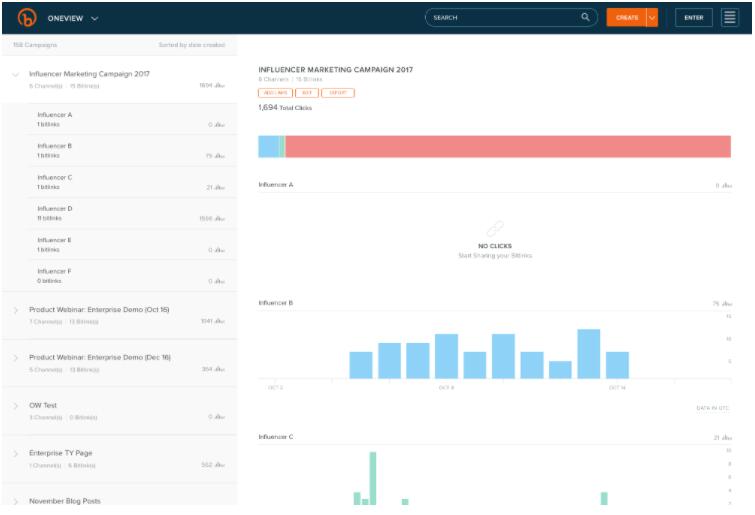This screenshot has height=515, width=755.
Task: Expand the OW Test campaign
Action: (x=16, y=407)
